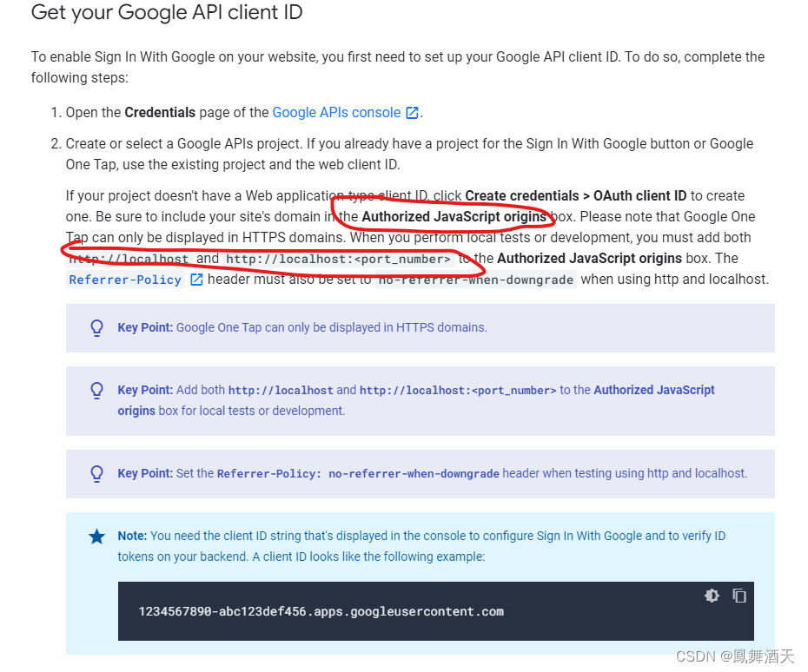Click the star icon on the Note box
Viewport: 808px width, 672px height.
96,537
